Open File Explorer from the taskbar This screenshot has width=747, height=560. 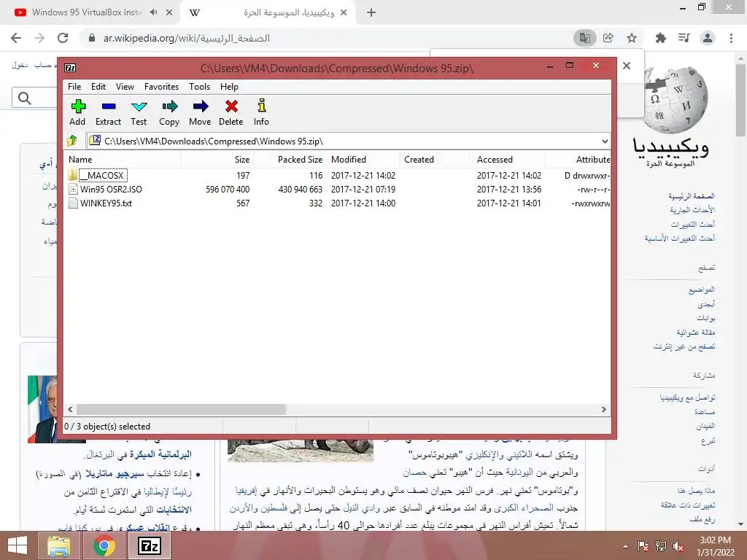[x=59, y=545]
